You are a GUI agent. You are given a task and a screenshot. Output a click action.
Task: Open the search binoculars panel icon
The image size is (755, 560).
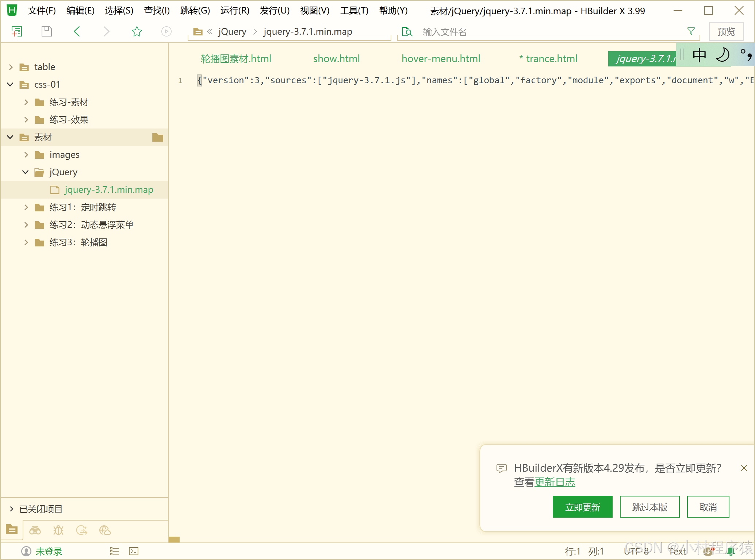[35, 530]
